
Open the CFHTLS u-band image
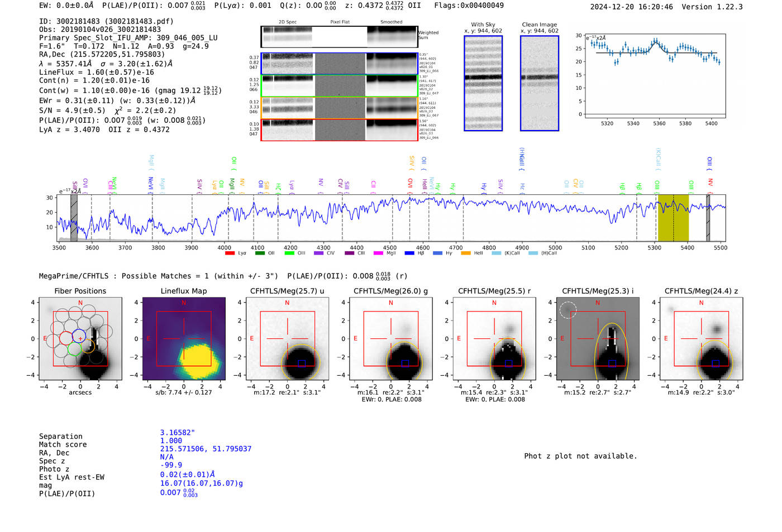pos(287,339)
